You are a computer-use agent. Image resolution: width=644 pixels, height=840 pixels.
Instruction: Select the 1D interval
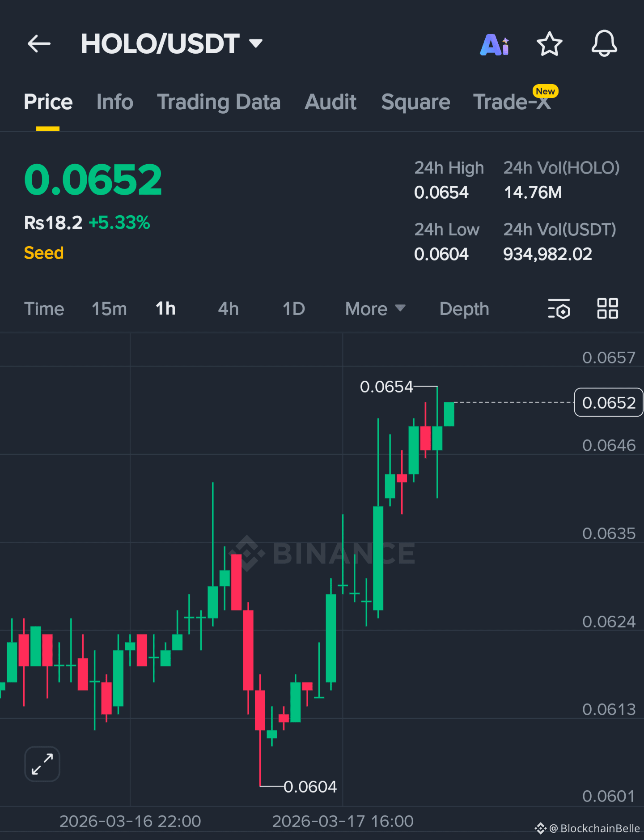(x=294, y=309)
